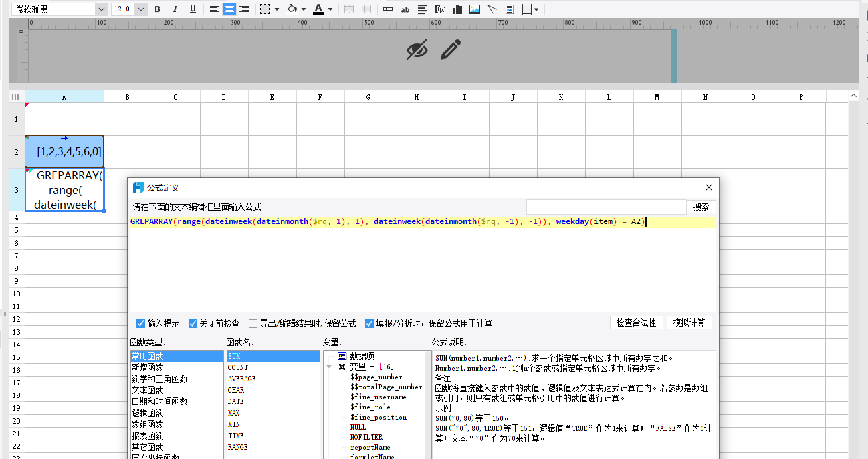Apply the paint bucket fill

tap(292, 9)
